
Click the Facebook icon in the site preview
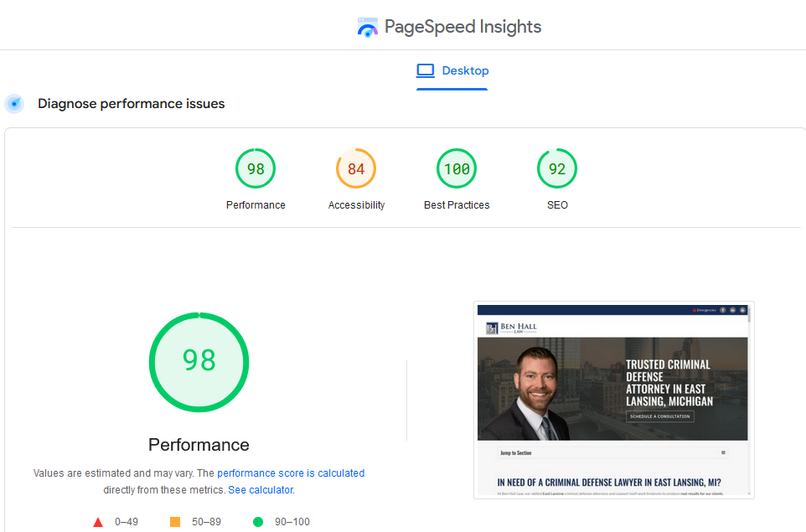pyautogui.click(x=722, y=309)
